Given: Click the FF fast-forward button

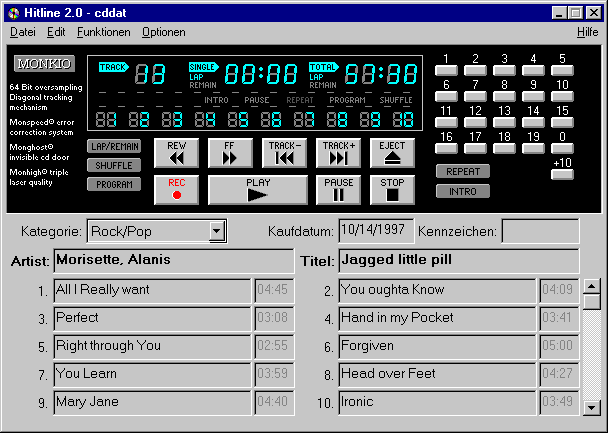Looking at the screenshot, I should point(230,153).
